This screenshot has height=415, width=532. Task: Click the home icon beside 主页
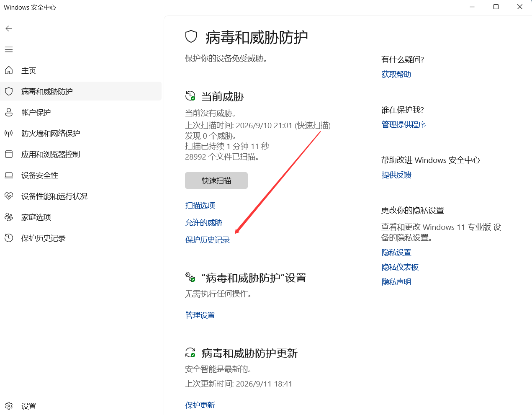coord(9,70)
